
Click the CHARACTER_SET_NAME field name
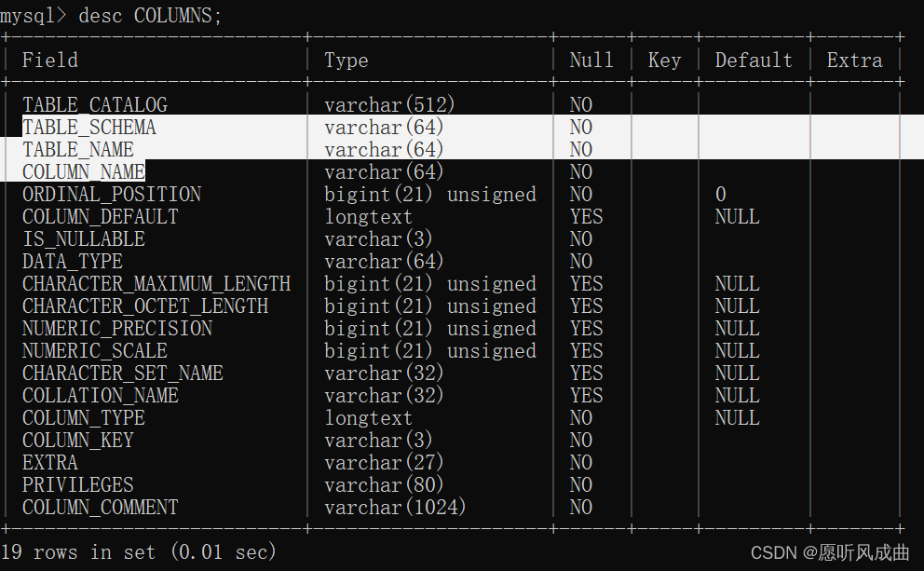(x=123, y=373)
